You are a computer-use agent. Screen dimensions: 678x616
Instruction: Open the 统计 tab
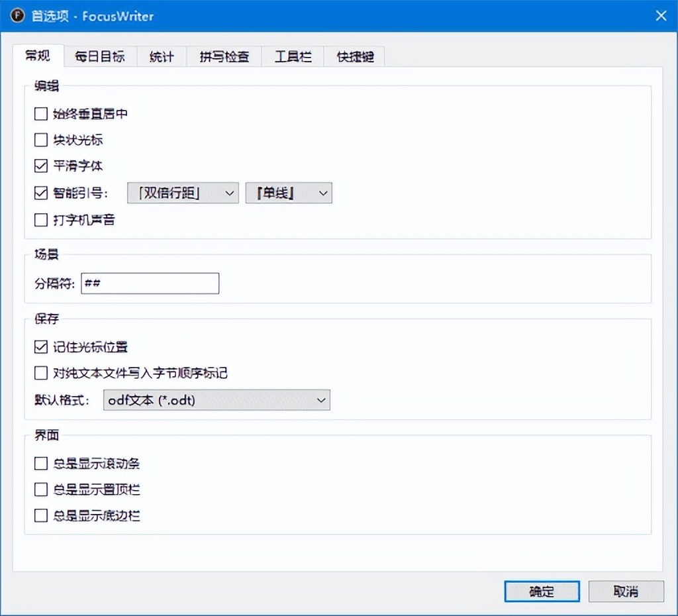click(x=162, y=56)
